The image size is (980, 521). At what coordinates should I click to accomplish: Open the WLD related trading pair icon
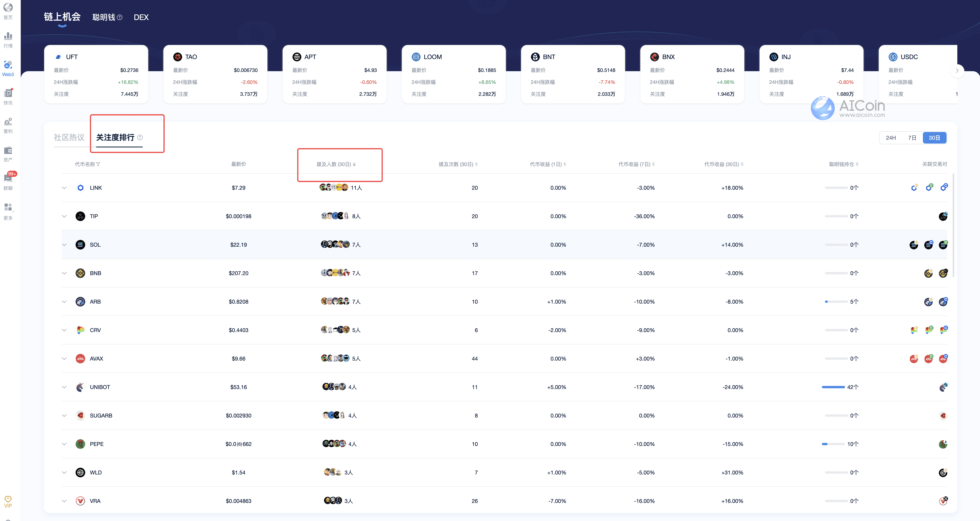(x=943, y=473)
